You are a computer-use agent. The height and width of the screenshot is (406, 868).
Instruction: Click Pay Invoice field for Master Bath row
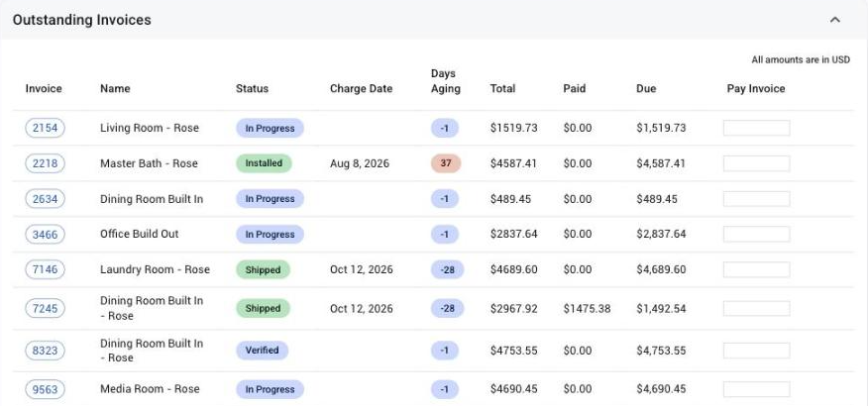tap(756, 163)
